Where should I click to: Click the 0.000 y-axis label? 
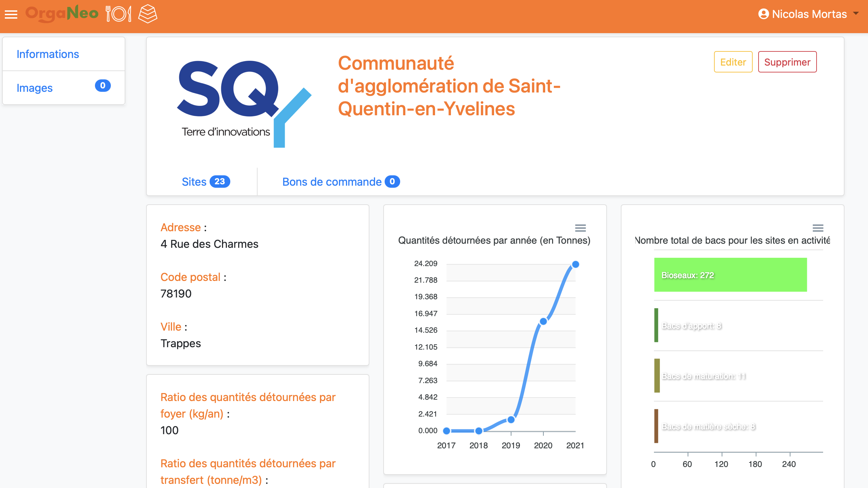pyautogui.click(x=428, y=430)
